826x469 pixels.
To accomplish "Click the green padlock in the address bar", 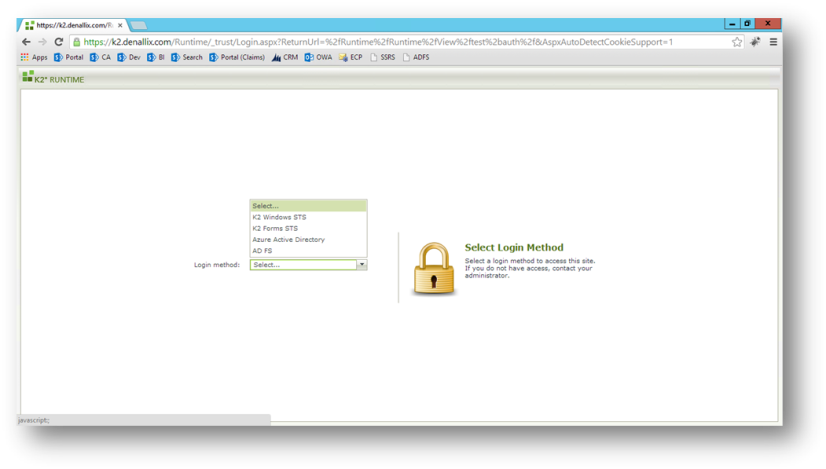I will coord(77,42).
